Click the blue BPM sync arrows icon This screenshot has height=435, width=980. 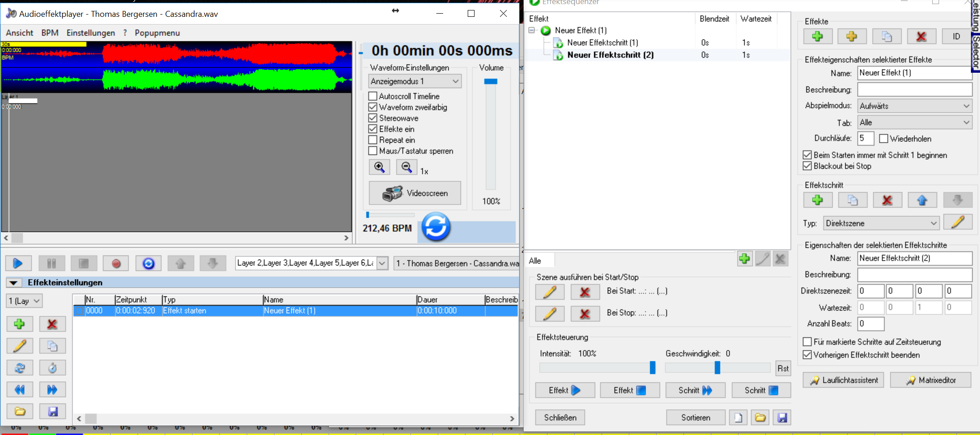click(x=435, y=227)
